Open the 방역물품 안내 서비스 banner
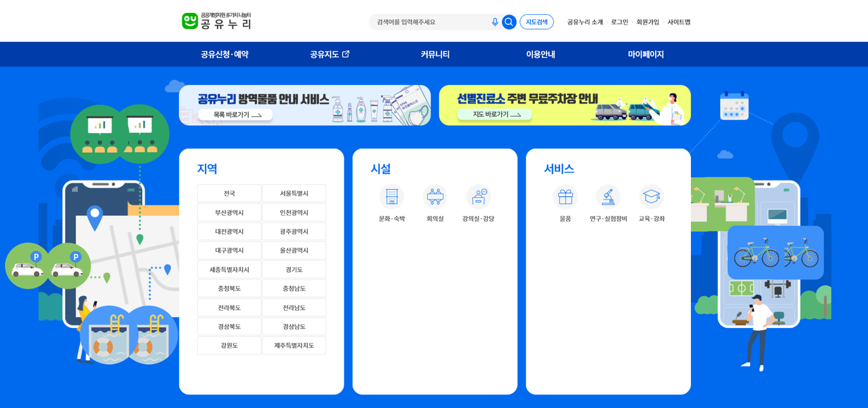868x408 pixels. (304, 105)
